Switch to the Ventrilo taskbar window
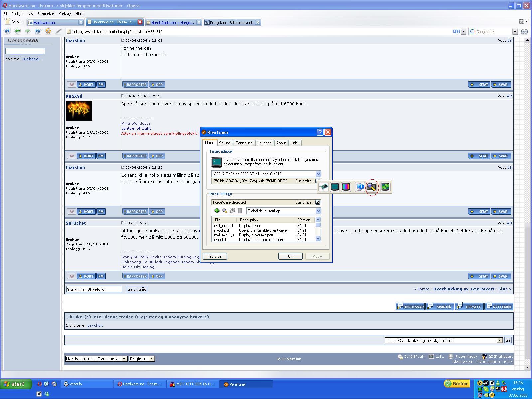This screenshot has width=532, height=399. 86,384
